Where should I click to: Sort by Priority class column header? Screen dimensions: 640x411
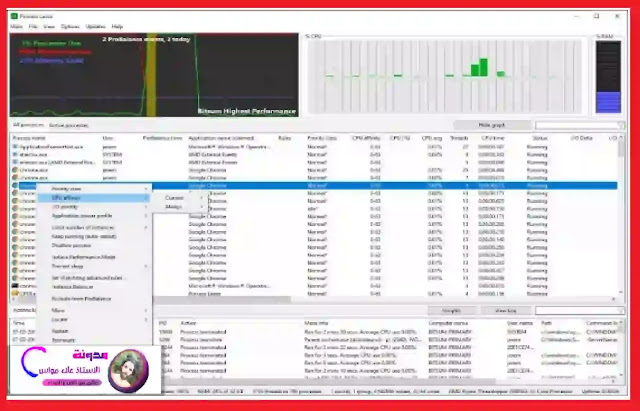point(322,138)
